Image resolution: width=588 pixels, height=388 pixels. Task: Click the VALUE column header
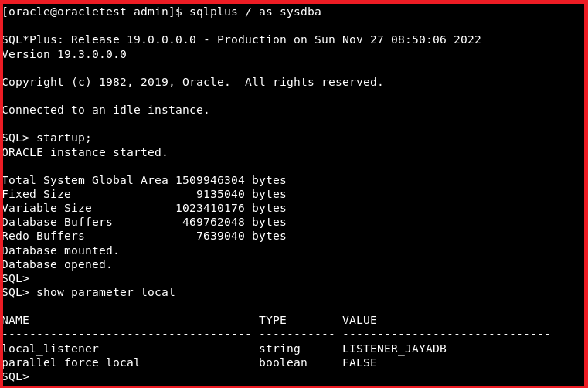(x=359, y=321)
